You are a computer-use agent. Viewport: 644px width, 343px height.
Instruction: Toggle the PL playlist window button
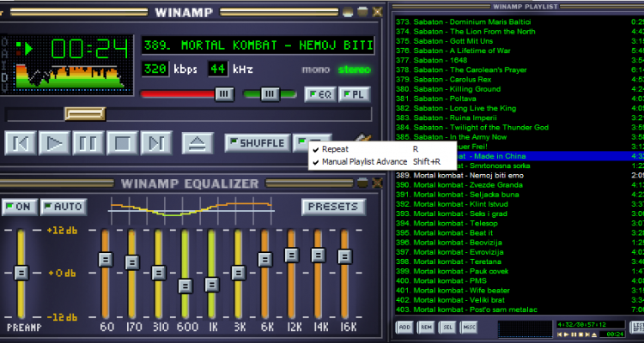[x=355, y=94]
